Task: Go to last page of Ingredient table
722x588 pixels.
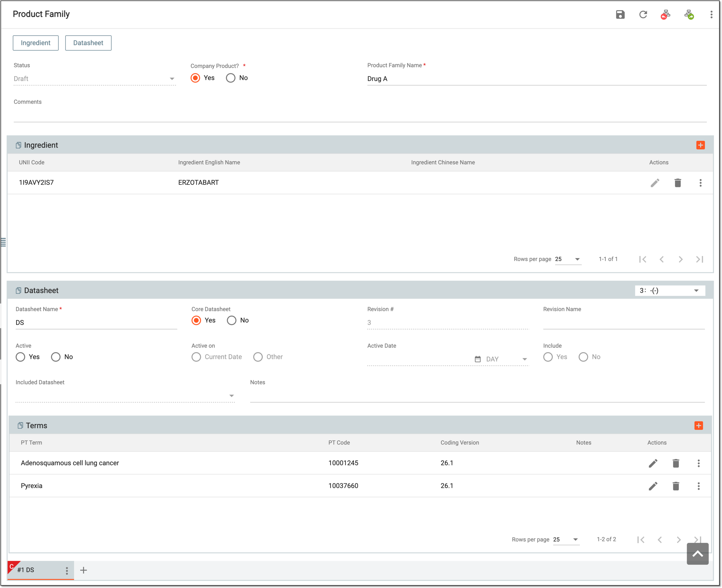Action: [x=699, y=259]
